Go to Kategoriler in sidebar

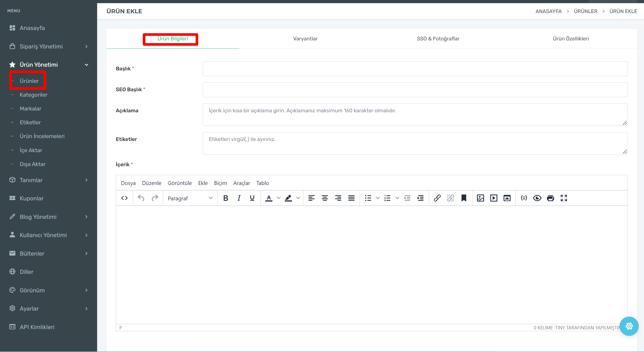(x=34, y=95)
